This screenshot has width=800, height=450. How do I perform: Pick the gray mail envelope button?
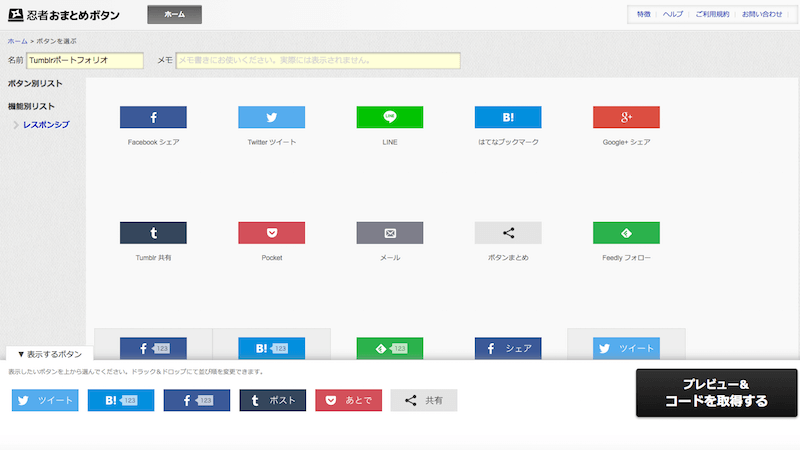coord(390,233)
